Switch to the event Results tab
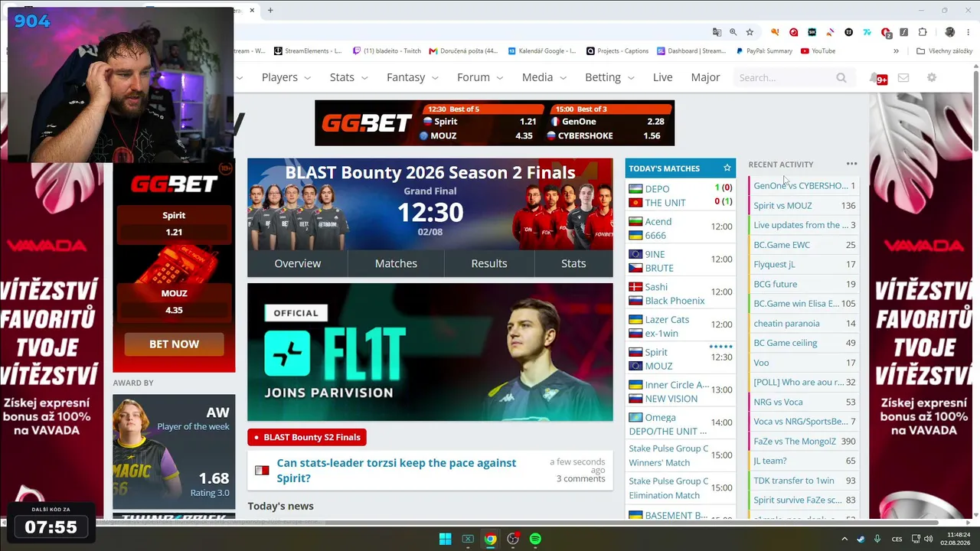Viewport: 980px width, 551px height. [x=489, y=263]
